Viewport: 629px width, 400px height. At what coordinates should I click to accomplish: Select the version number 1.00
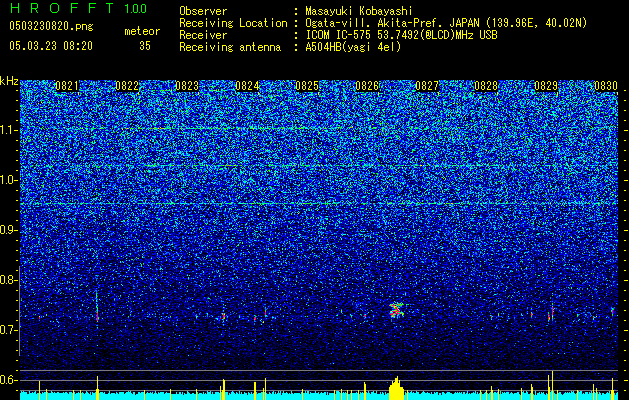click(x=135, y=8)
